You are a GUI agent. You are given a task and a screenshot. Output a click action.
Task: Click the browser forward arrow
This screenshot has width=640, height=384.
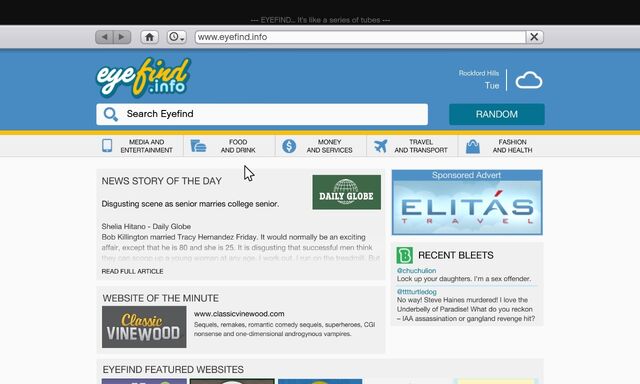tap(122, 37)
